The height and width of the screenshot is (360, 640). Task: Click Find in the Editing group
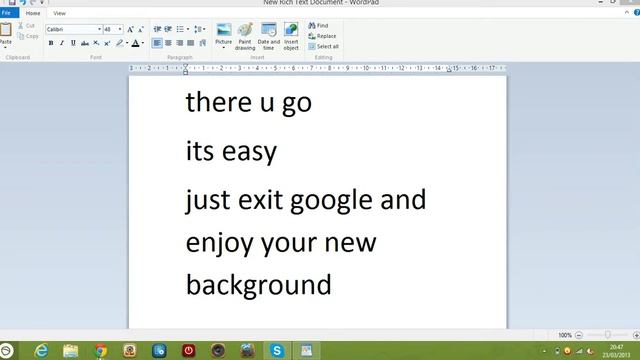point(318,26)
